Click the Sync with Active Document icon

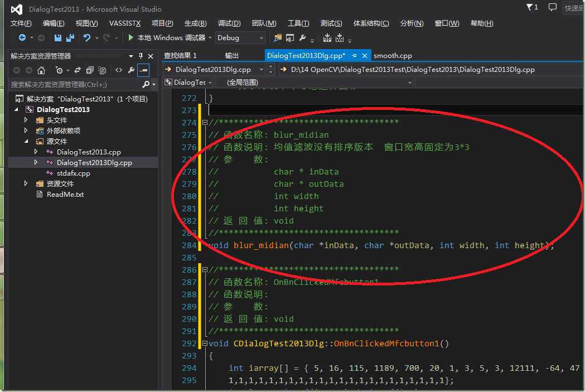click(x=77, y=70)
